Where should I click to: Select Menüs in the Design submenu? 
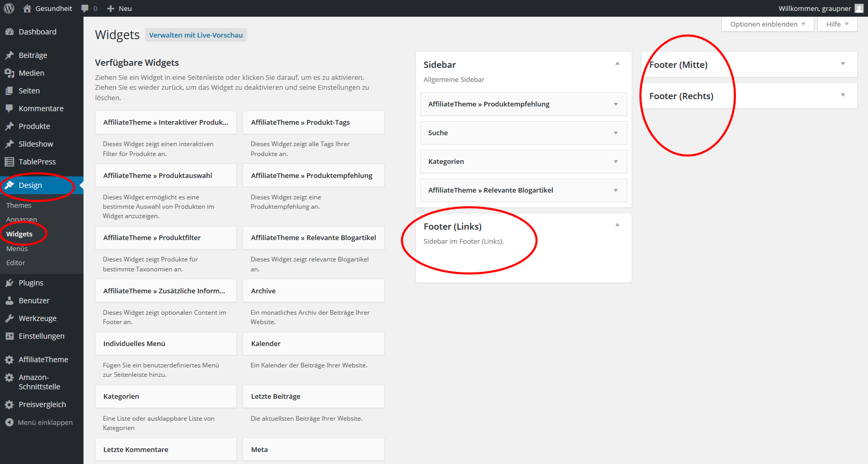tap(17, 248)
